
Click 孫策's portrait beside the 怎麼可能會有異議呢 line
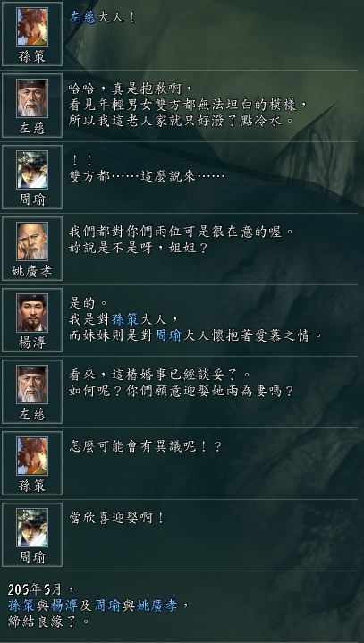[x=32, y=455]
